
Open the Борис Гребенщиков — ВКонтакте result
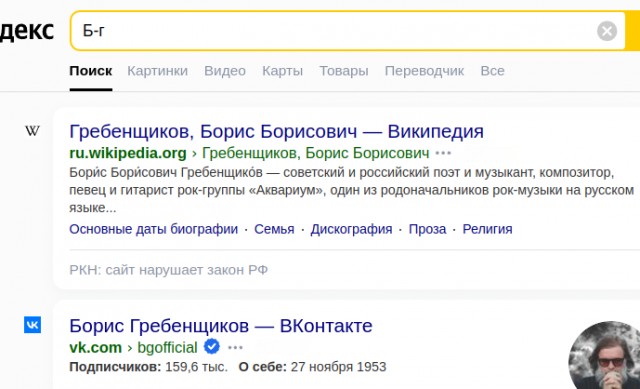tap(221, 326)
